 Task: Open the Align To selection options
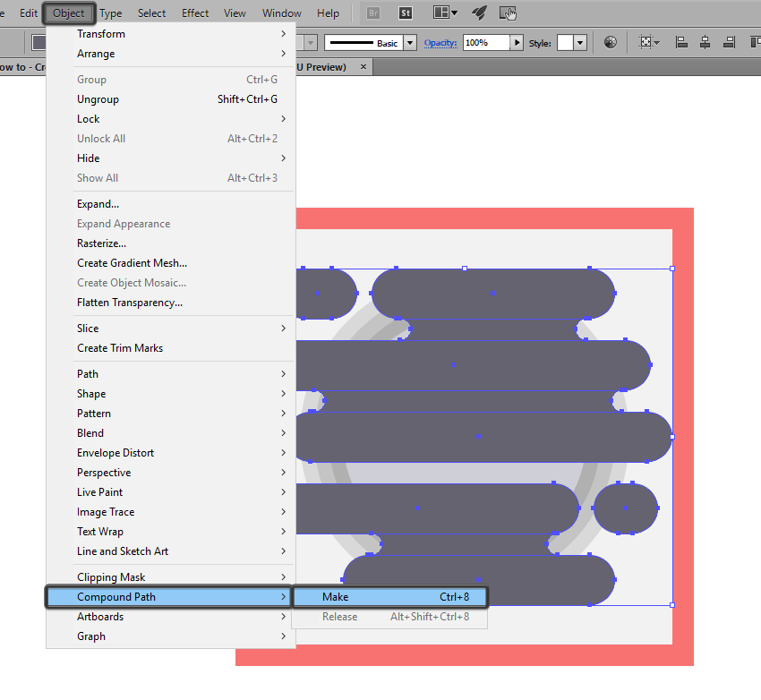pos(649,43)
